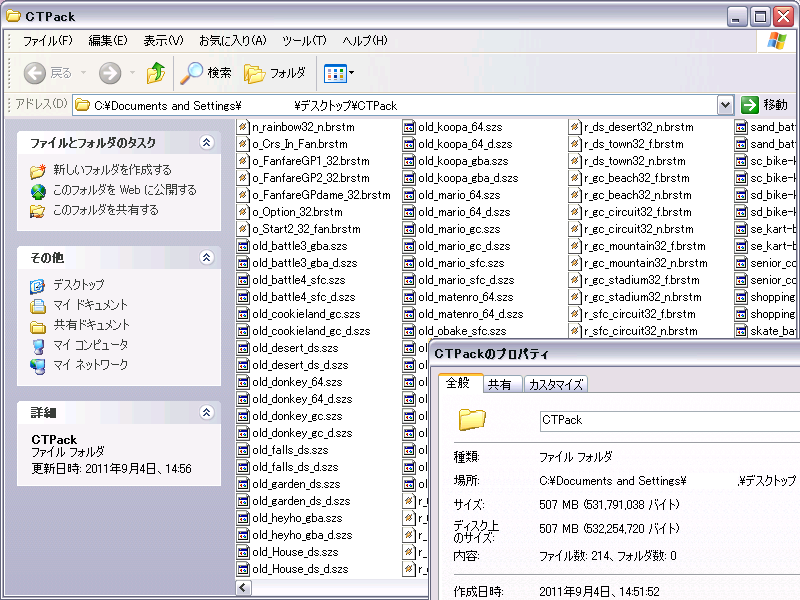Select file name old_battle4_sfc_d.szs
This screenshot has height=600, width=800.
click(304, 297)
